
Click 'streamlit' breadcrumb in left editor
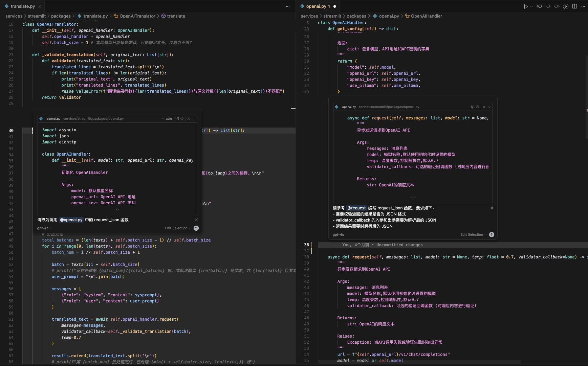37,16
